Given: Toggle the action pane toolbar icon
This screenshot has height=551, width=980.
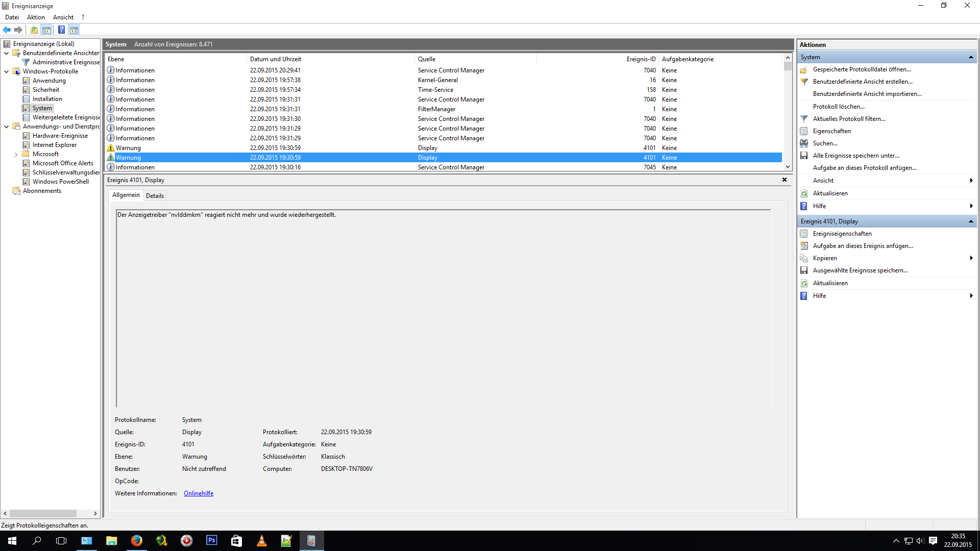Looking at the screenshot, I should [x=74, y=30].
